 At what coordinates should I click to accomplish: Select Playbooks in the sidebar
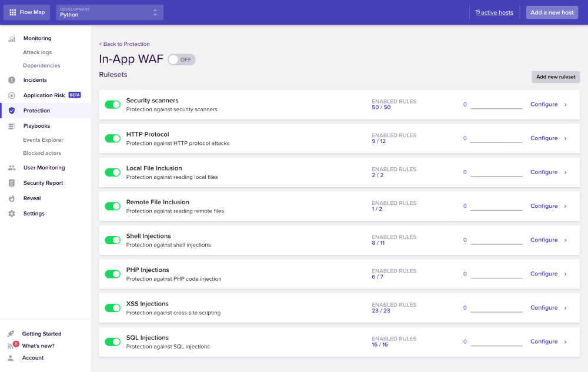(x=36, y=126)
